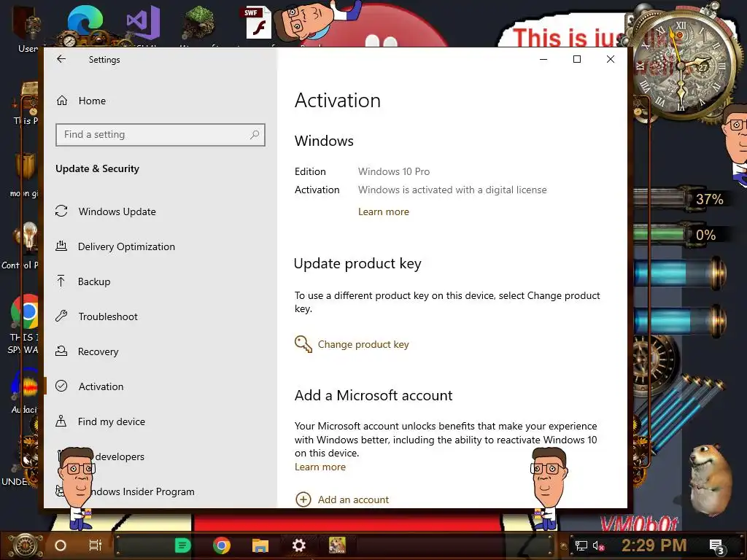Click the Recovery icon in the sidebar
This screenshot has width=747, height=560.
61,351
